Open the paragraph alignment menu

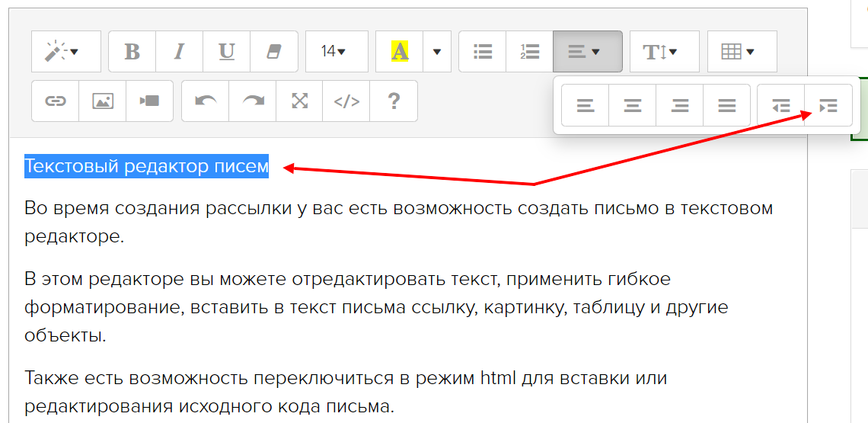pyautogui.click(x=587, y=52)
